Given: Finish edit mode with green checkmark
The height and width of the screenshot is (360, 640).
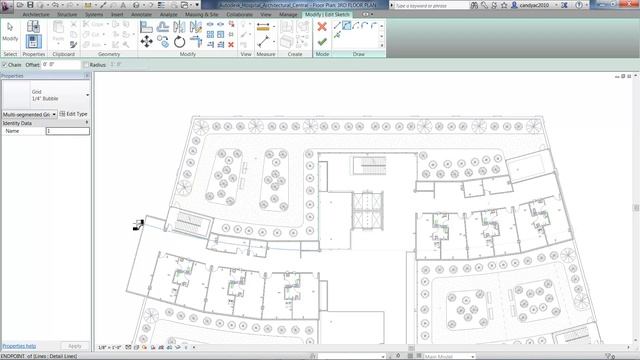Looking at the screenshot, I should [322, 42].
